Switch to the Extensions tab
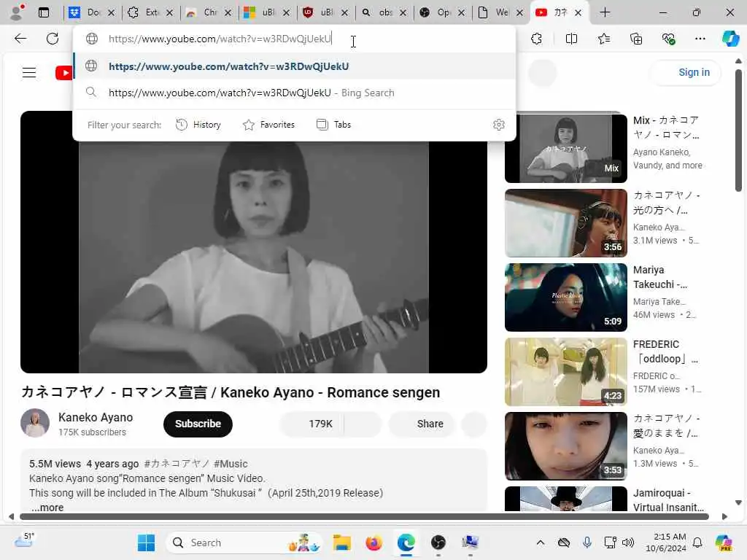Screen dimensions: 747x560 tap(150, 12)
